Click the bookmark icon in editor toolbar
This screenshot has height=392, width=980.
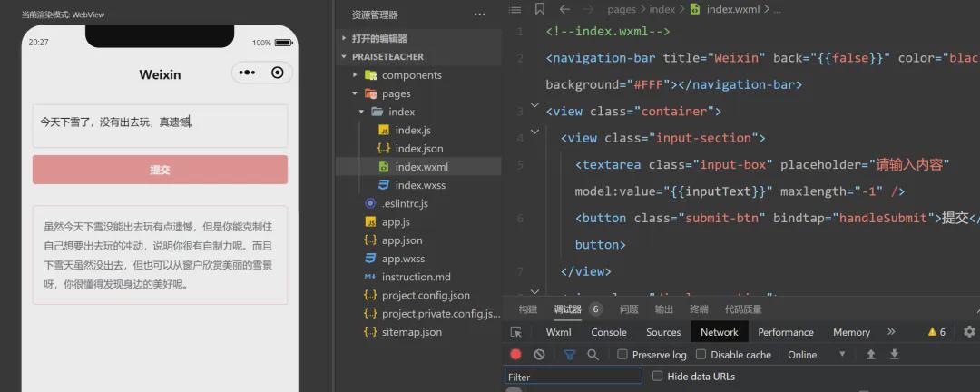[540, 9]
